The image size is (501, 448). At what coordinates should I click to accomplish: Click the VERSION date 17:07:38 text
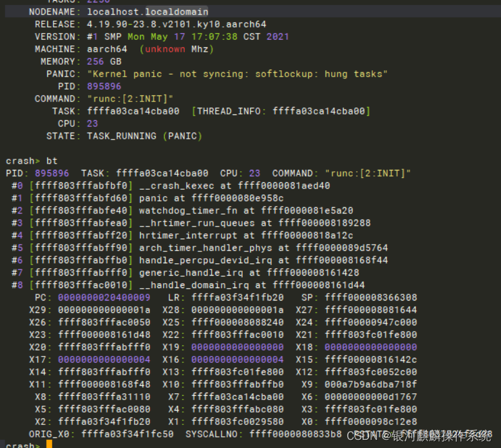pos(214,37)
